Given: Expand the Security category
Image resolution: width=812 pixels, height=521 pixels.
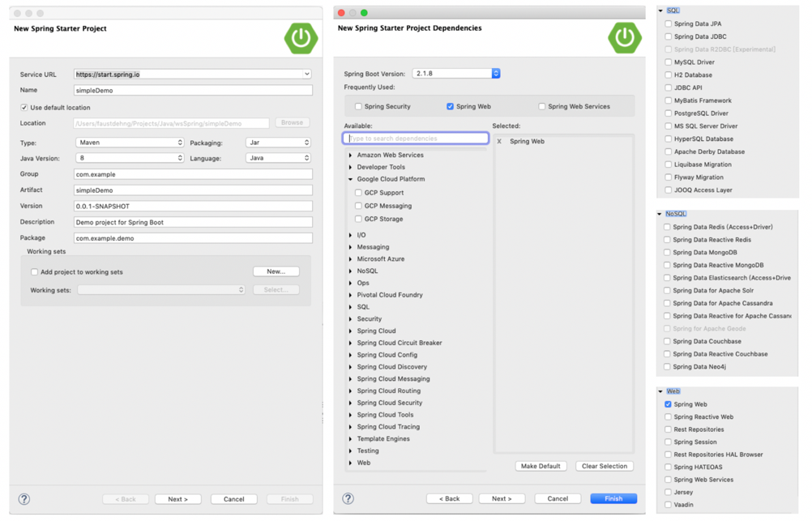Looking at the screenshot, I should tap(351, 319).
